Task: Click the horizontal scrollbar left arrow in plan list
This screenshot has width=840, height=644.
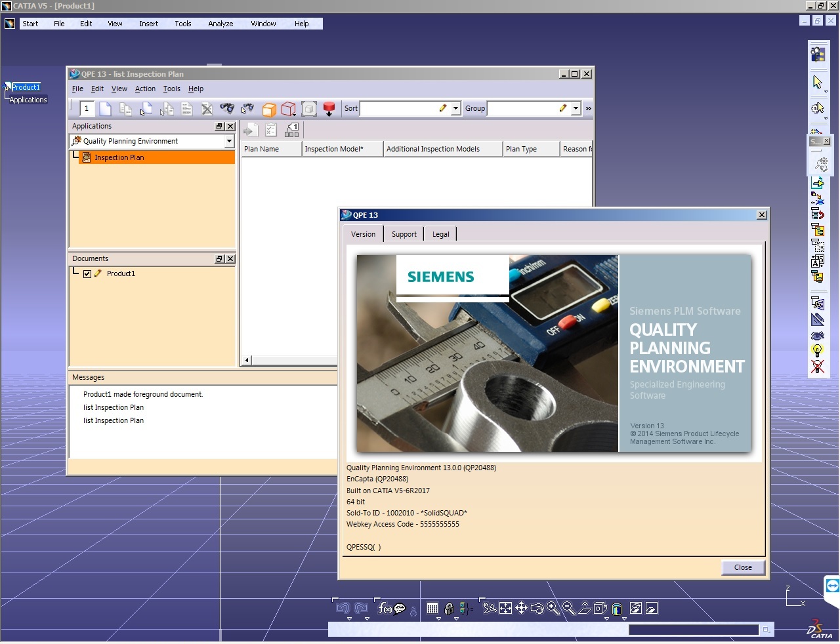Action: [247, 360]
